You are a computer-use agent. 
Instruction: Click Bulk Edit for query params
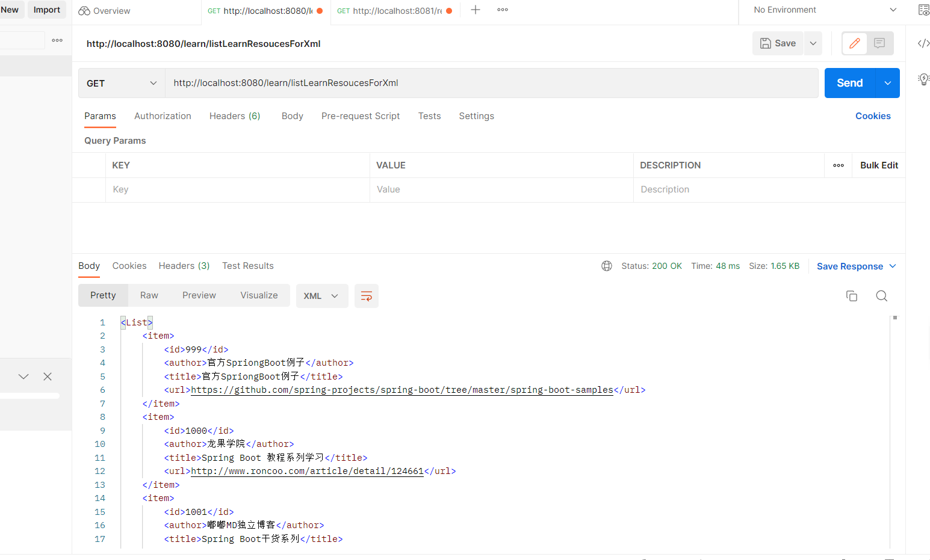(879, 165)
